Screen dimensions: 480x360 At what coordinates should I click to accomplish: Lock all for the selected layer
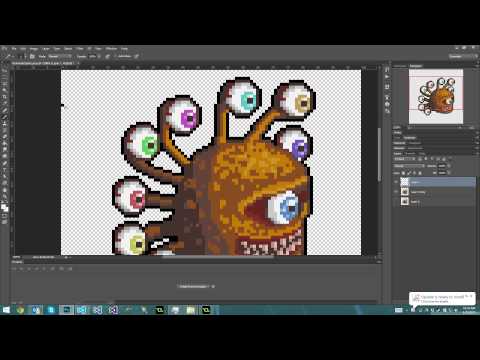(x=420, y=173)
